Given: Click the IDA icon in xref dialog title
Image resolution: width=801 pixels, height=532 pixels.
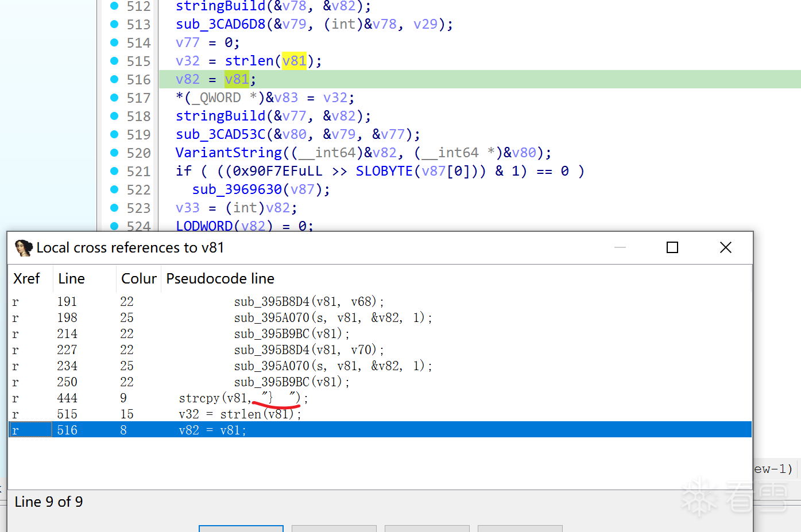Looking at the screenshot, I should [24, 248].
